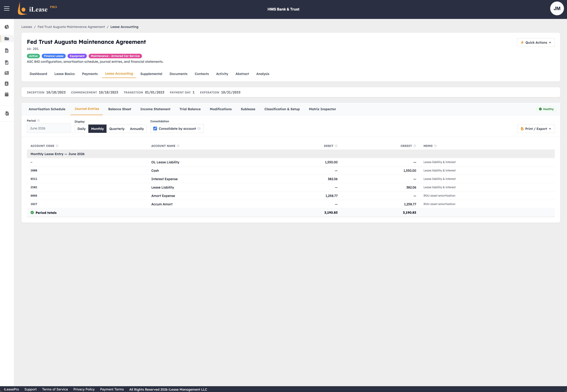567x392 pixels.
Task: Open the calendar sidebar icon
Action: 7,94
